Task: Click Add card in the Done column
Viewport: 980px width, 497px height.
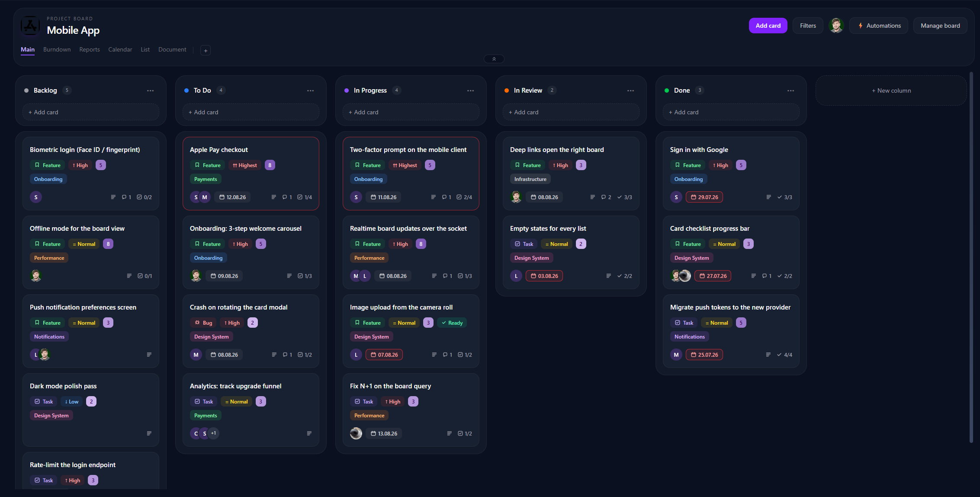Action: point(731,112)
